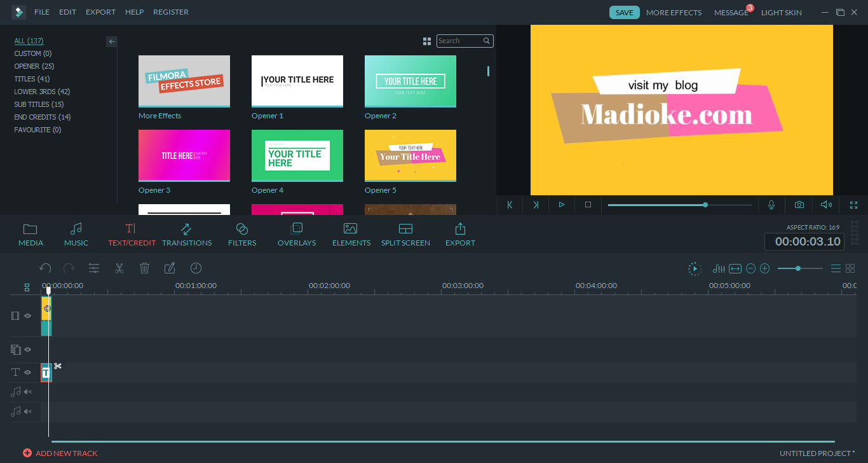Open the Overlays tab
868x463 pixels.
coord(297,235)
